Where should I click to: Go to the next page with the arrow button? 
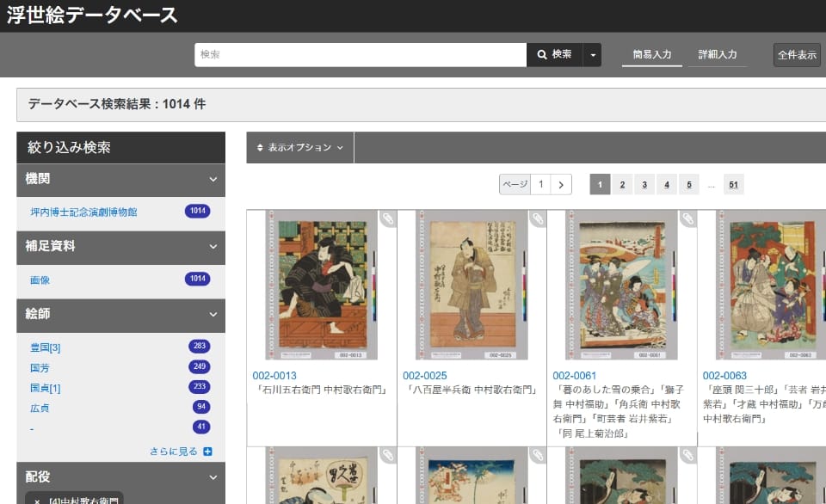point(561,185)
